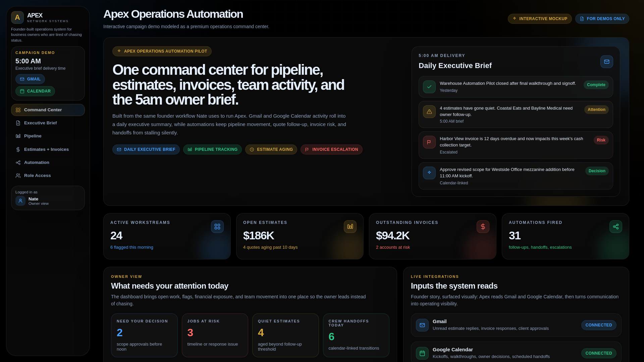The image size is (644, 362).
Task: Open the Pipeline section
Action: click(x=48, y=136)
